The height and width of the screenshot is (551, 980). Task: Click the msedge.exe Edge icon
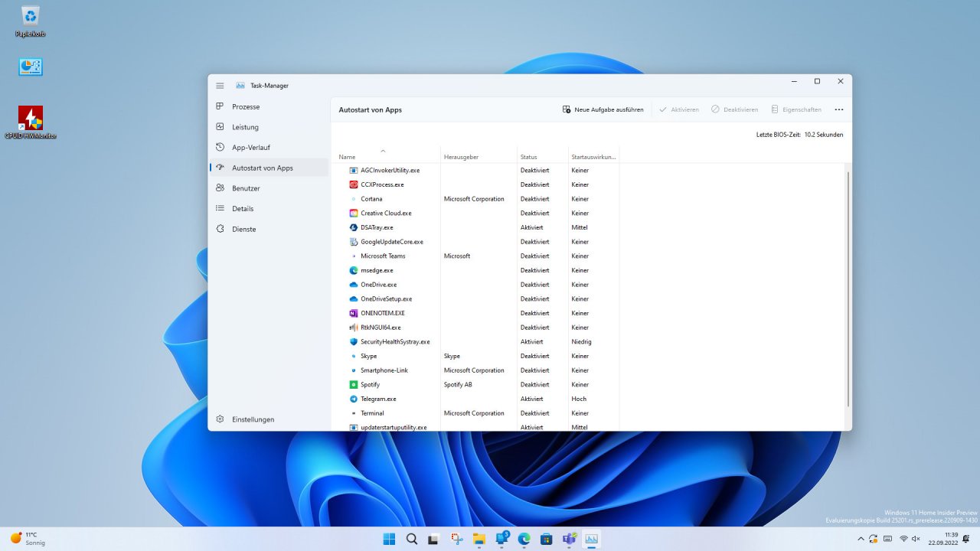(x=354, y=270)
